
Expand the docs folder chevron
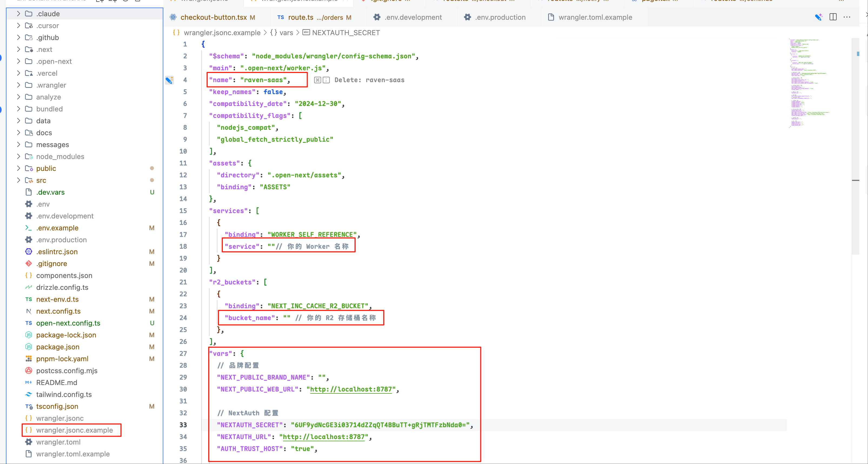click(19, 133)
